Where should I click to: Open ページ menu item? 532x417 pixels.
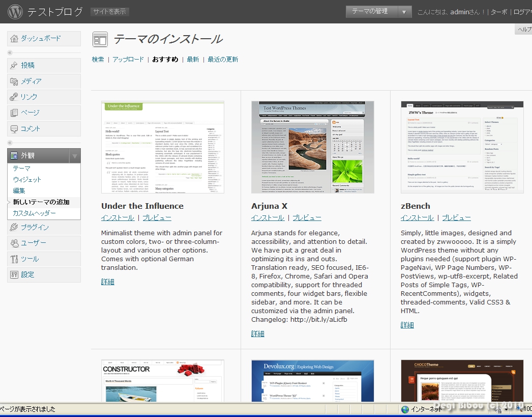pyautogui.click(x=44, y=113)
